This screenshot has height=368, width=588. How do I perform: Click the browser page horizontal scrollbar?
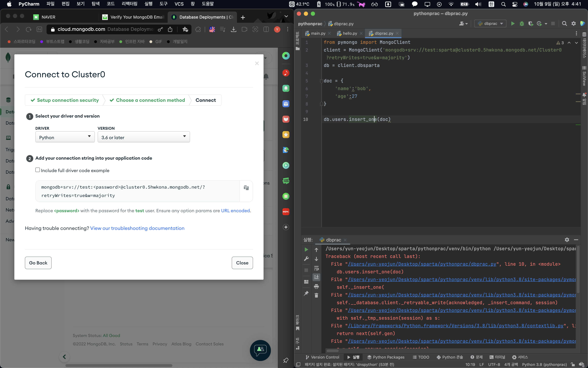[119, 365]
